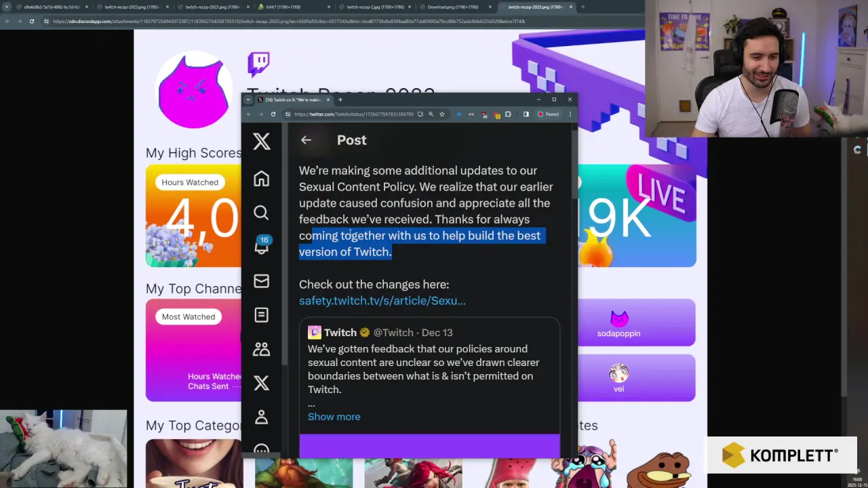Open the safety.twitch.tv article link

click(382, 300)
